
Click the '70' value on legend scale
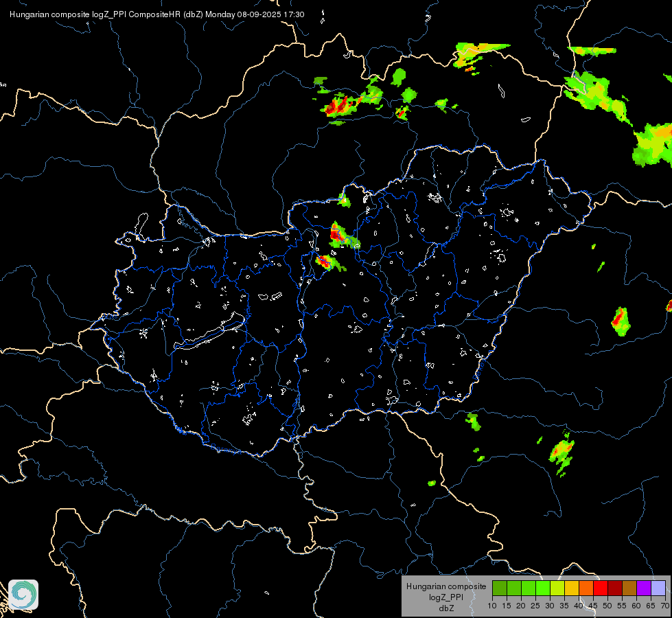pos(664,606)
